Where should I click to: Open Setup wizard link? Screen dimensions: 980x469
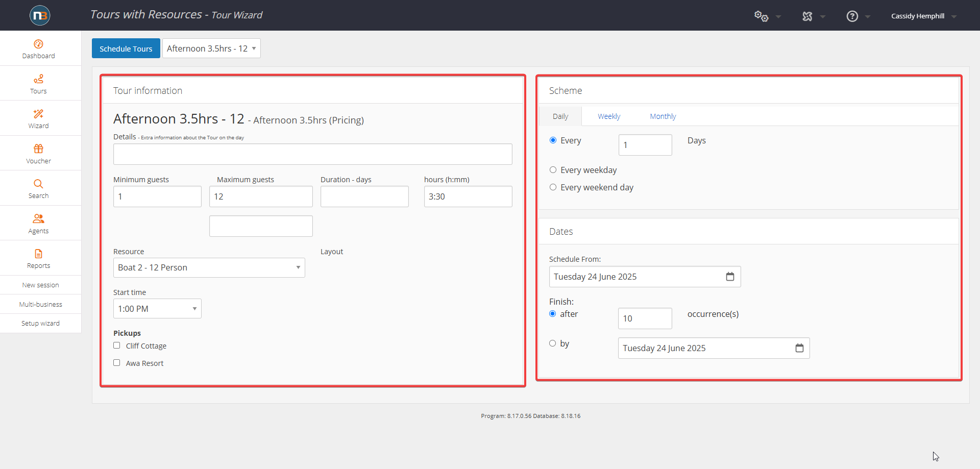pyautogui.click(x=40, y=323)
